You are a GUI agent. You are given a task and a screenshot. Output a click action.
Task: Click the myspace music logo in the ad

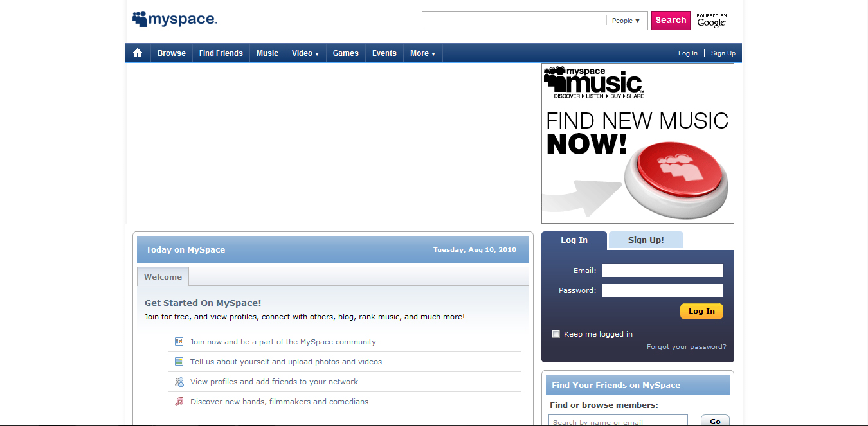tap(593, 82)
